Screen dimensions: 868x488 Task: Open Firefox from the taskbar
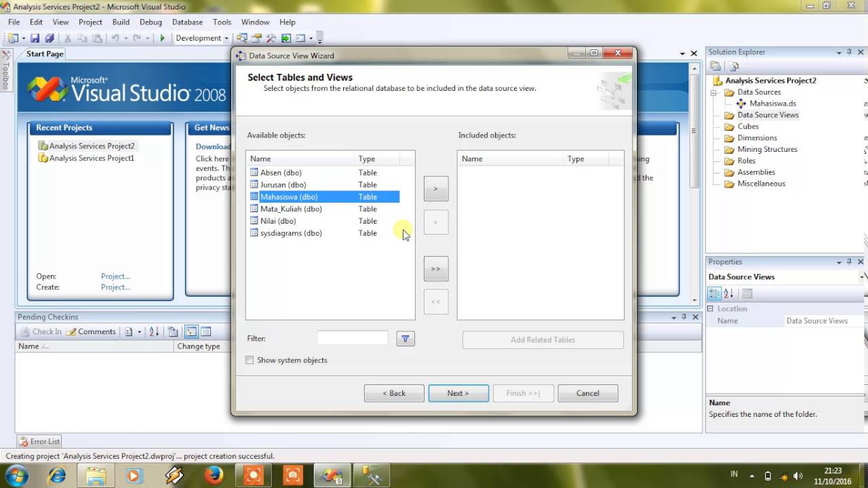[214, 475]
